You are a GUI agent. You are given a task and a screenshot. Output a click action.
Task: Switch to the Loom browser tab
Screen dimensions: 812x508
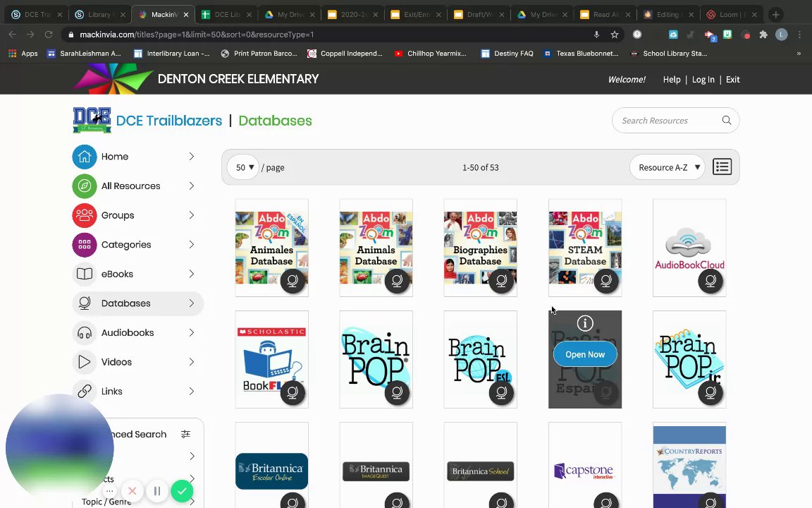pos(732,15)
